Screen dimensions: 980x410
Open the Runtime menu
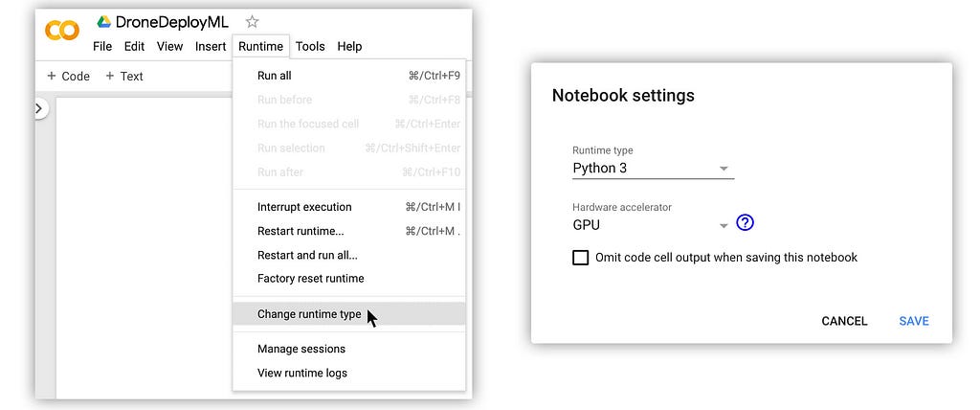click(x=260, y=46)
